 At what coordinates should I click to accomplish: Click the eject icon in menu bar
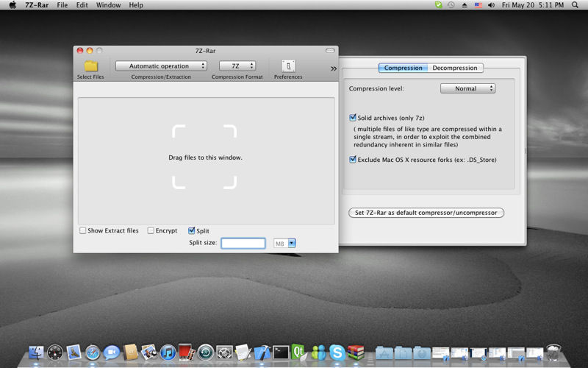465,5
